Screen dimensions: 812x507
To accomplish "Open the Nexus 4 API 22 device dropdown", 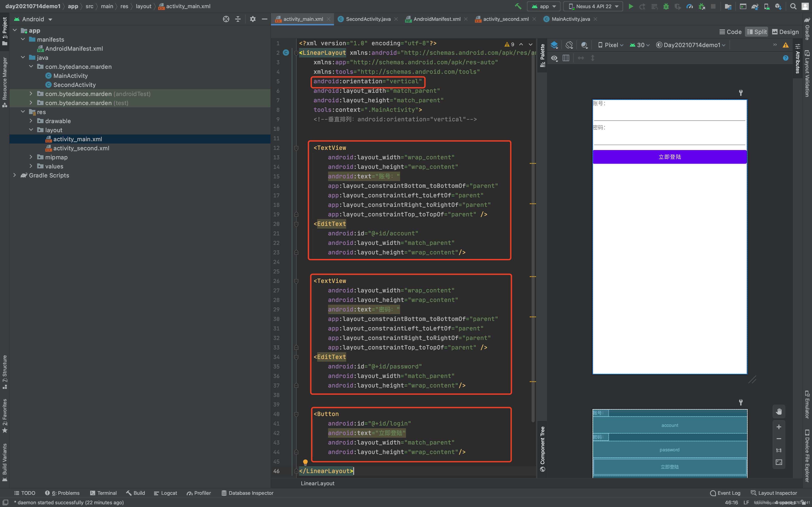I will point(593,6).
